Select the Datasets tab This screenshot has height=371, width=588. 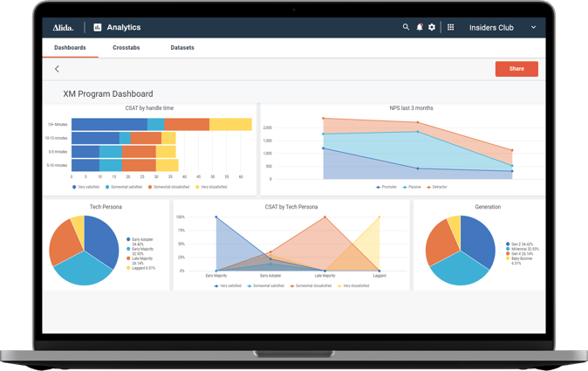click(x=182, y=47)
